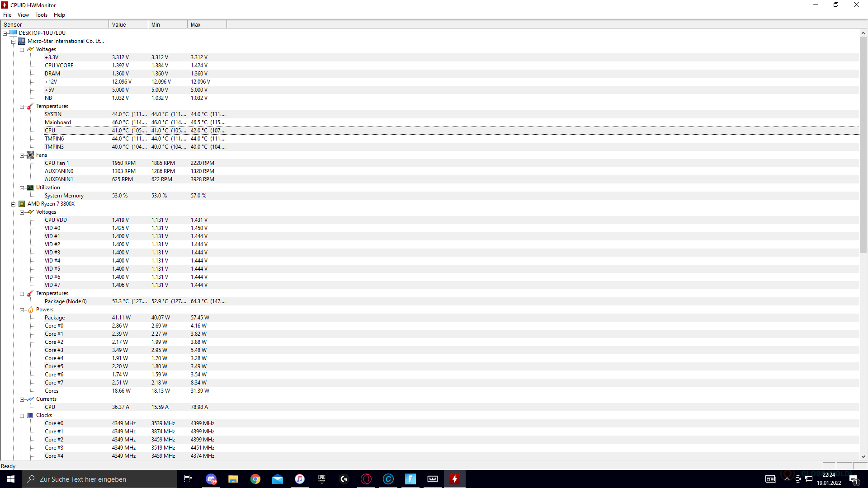Click the Utilization category icon

30,188
